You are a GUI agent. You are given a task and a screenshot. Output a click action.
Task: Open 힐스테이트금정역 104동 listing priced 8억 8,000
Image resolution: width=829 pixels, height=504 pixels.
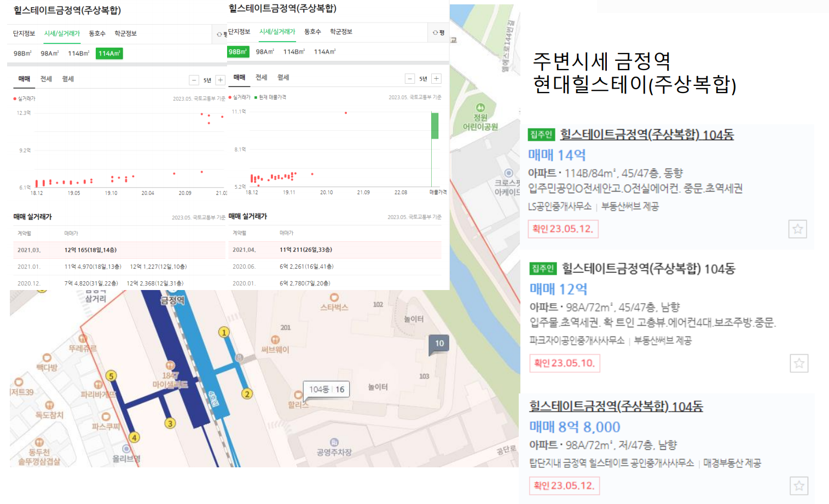616,406
